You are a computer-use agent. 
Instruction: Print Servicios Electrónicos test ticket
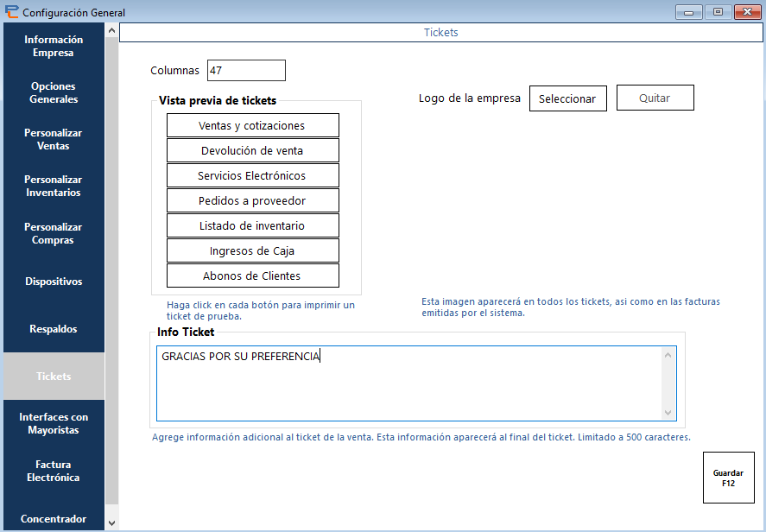coord(252,175)
